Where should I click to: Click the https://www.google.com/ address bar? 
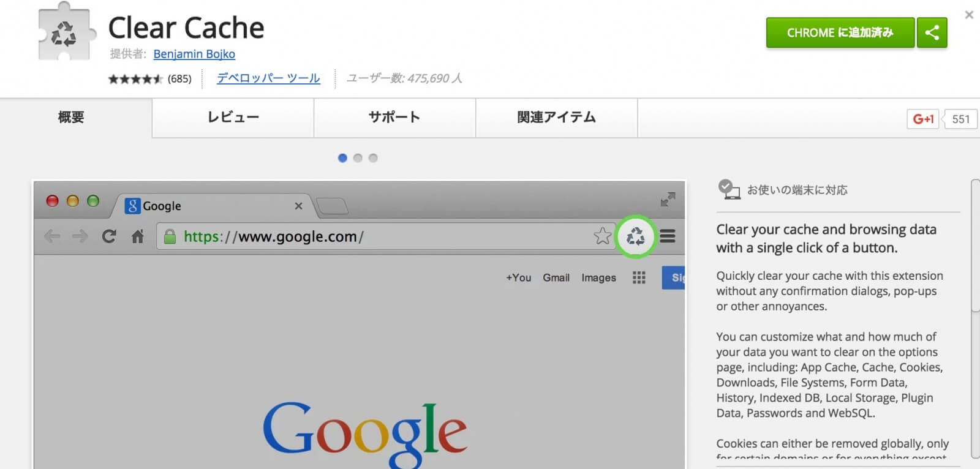point(386,236)
